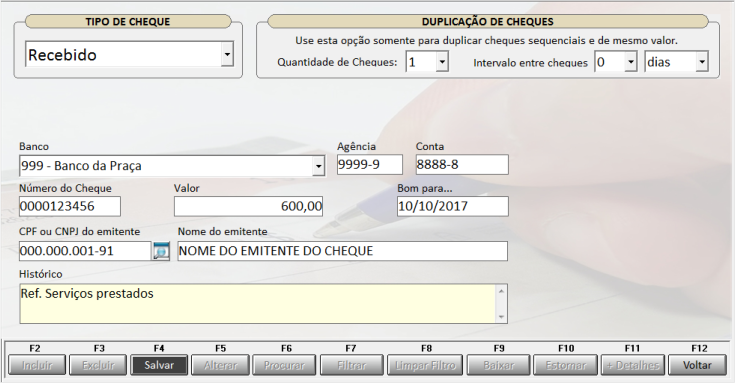Viewport: 735px width, 383px height.
Task: Expand the Quantidade de Cheques dropdown
Action: coord(442,62)
